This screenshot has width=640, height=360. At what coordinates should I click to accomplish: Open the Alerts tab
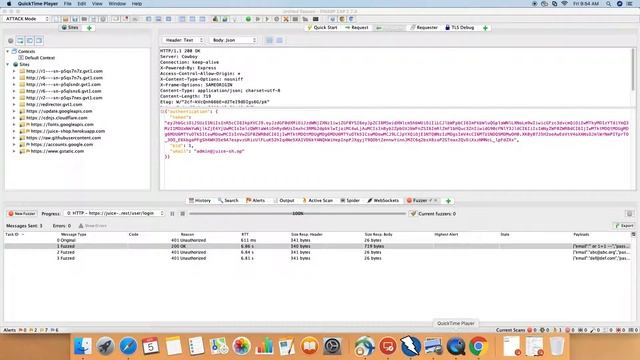point(256,200)
